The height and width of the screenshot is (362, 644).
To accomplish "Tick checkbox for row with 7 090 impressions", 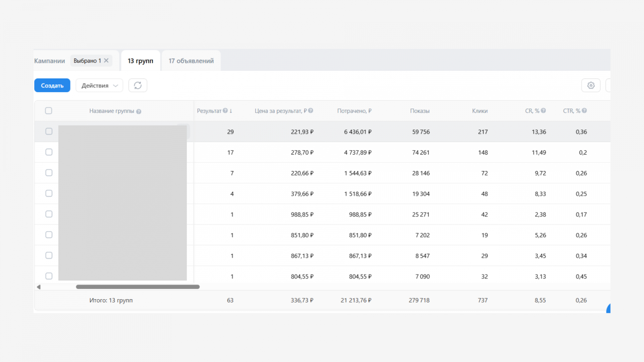I will 49,276.
